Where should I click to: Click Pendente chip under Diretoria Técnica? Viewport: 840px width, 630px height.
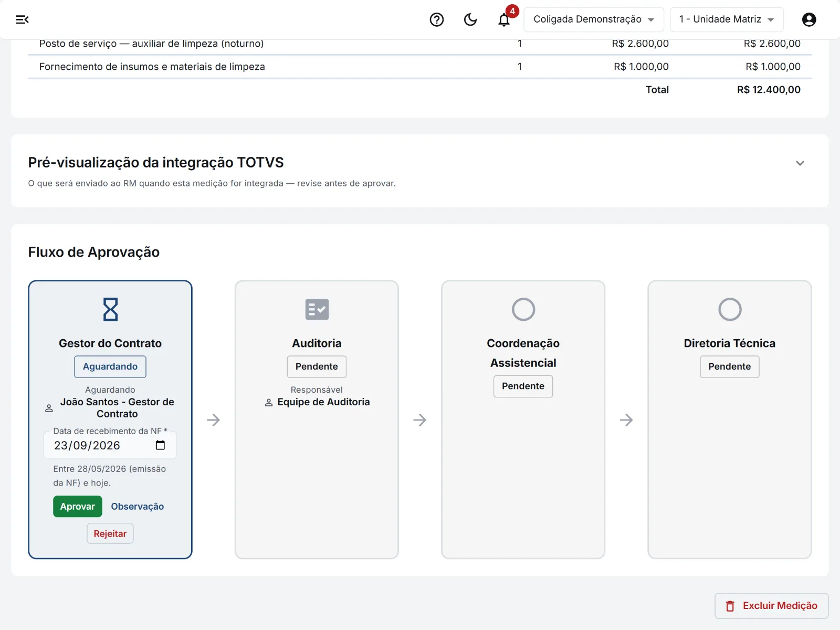pos(730,366)
